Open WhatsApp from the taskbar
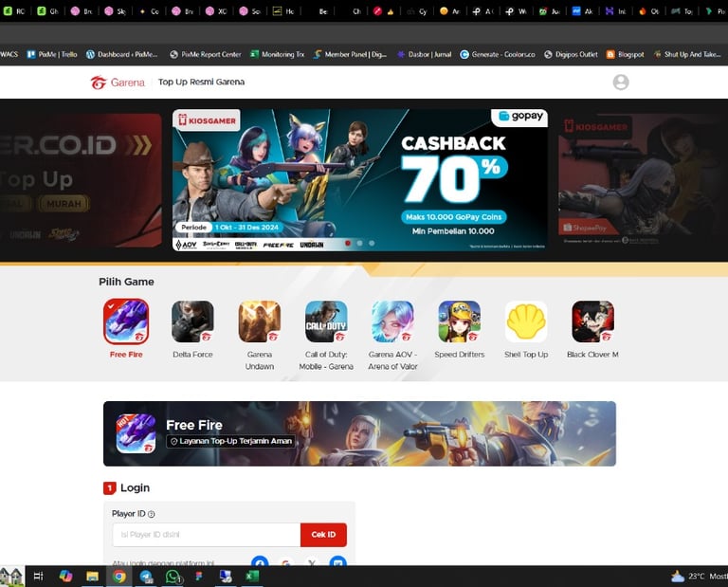This screenshot has width=728, height=587. (x=173, y=577)
